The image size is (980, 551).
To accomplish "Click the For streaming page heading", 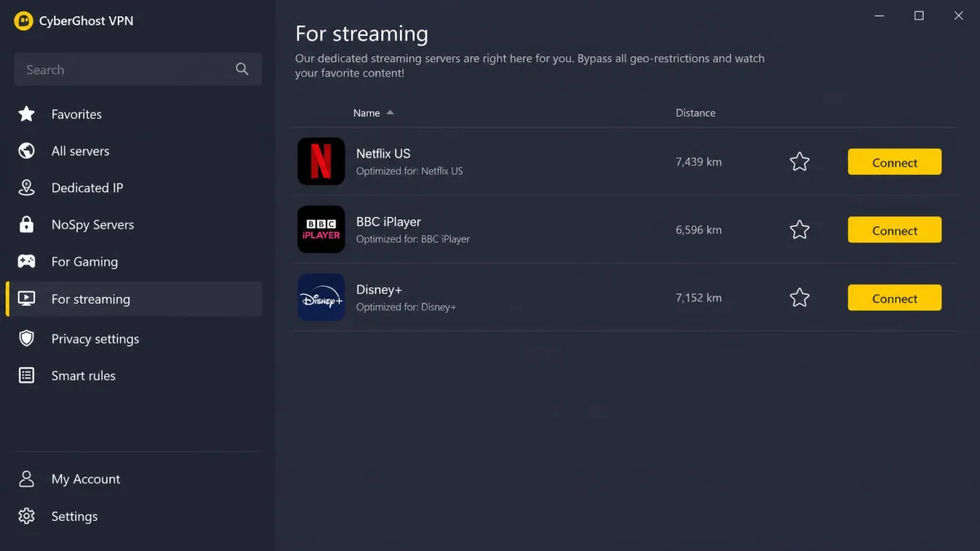I will coord(362,33).
